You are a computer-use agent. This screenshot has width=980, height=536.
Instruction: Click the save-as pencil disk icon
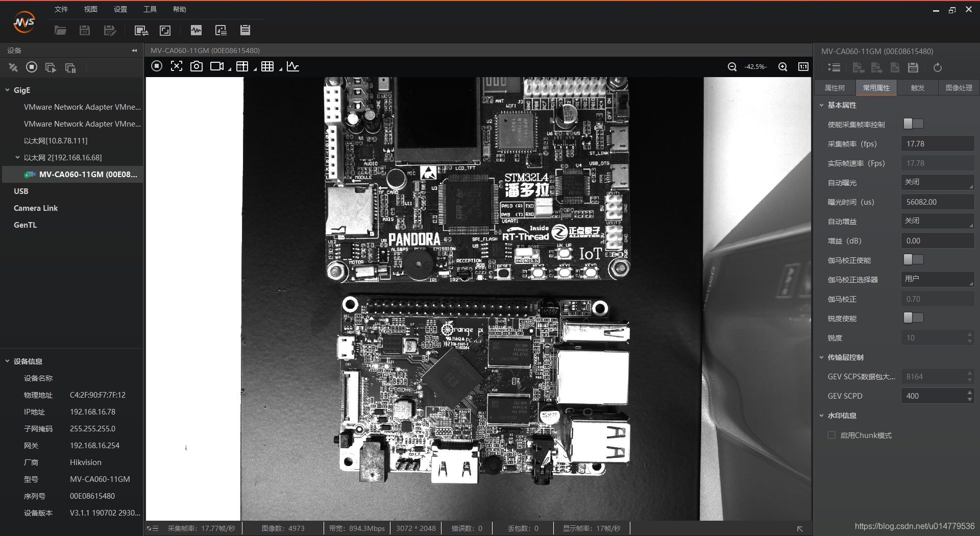(x=110, y=30)
